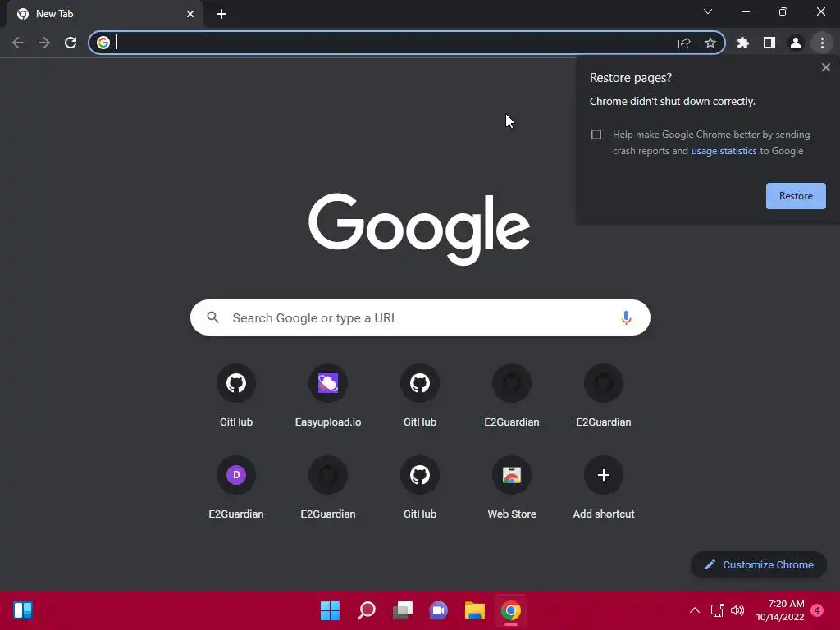Image resolution: width=840 pixels, height=630 pixels.
Task: Click the Google logo
Action: (x=419, y=230)
